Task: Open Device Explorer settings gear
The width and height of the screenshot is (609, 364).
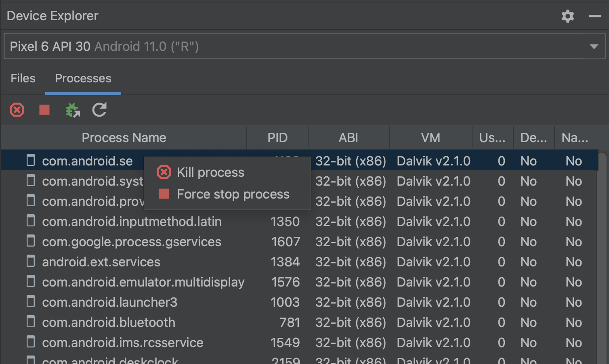Action: (567, 16)
